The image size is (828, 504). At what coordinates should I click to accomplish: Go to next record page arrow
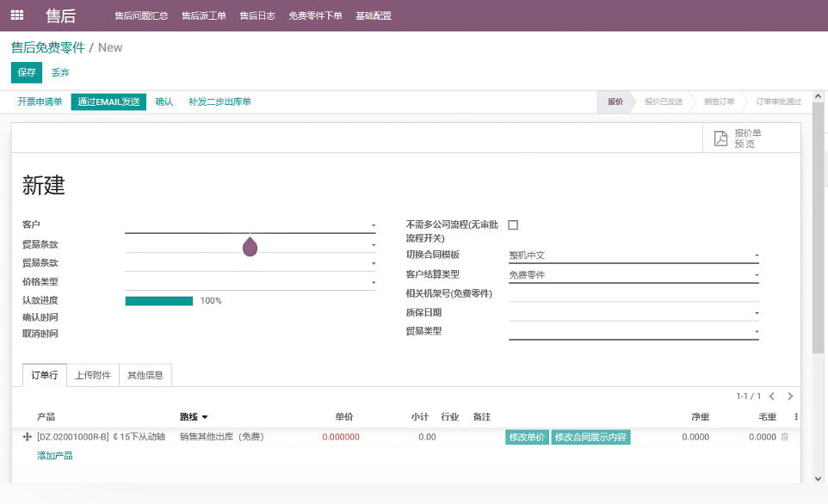[x=790, y=396]
